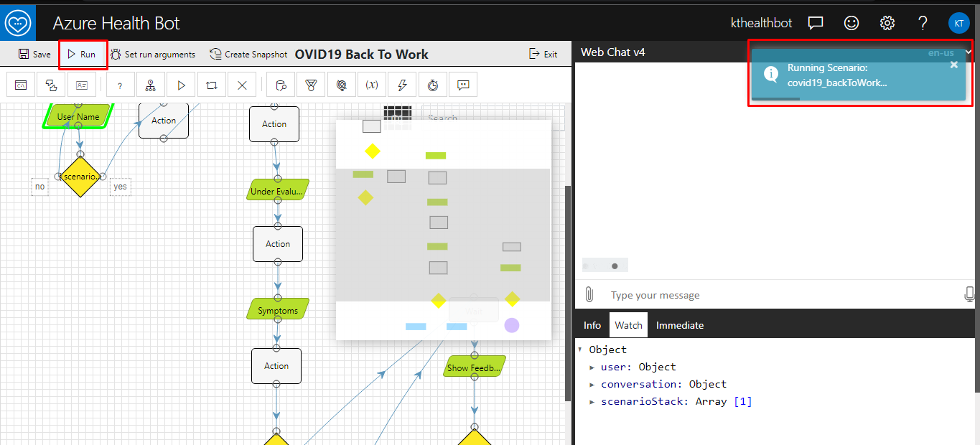Exit the scenario editor

[x=543, y=55]
